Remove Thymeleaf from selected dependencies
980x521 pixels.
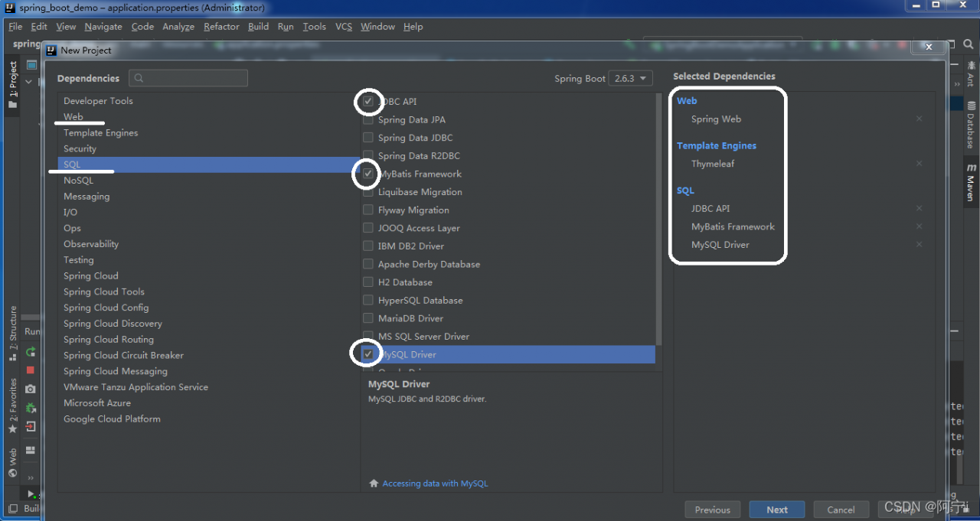pyautogui.click(x=920, y=164)
